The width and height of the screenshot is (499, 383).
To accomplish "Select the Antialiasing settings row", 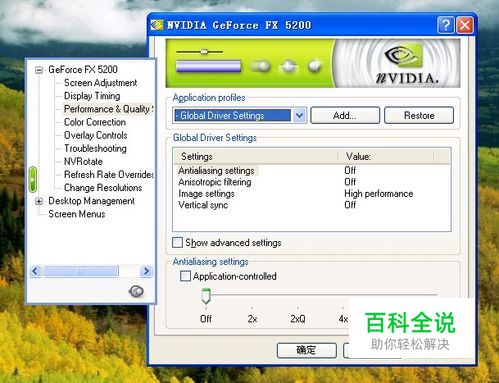I will 313,171.
